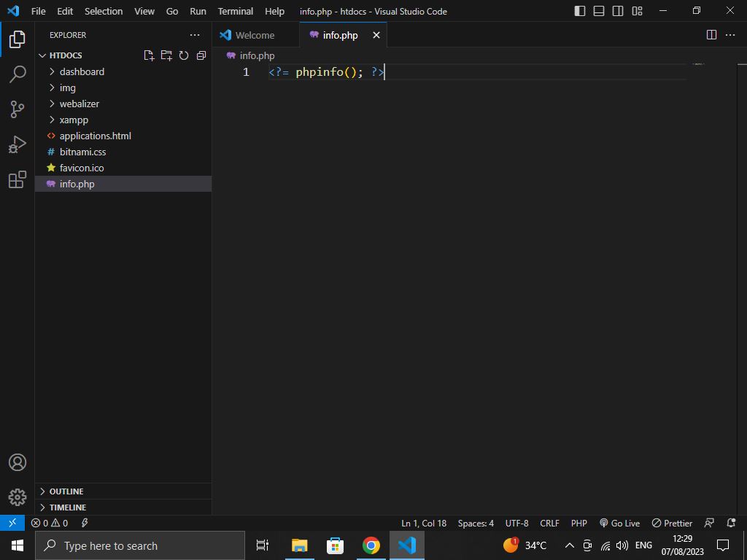Open favicon.ico file

click(123, 168)
